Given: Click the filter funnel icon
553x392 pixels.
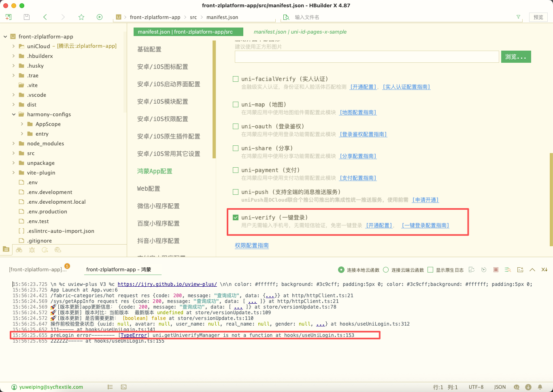Looking at the screenshot, I should tap(518, 17).
